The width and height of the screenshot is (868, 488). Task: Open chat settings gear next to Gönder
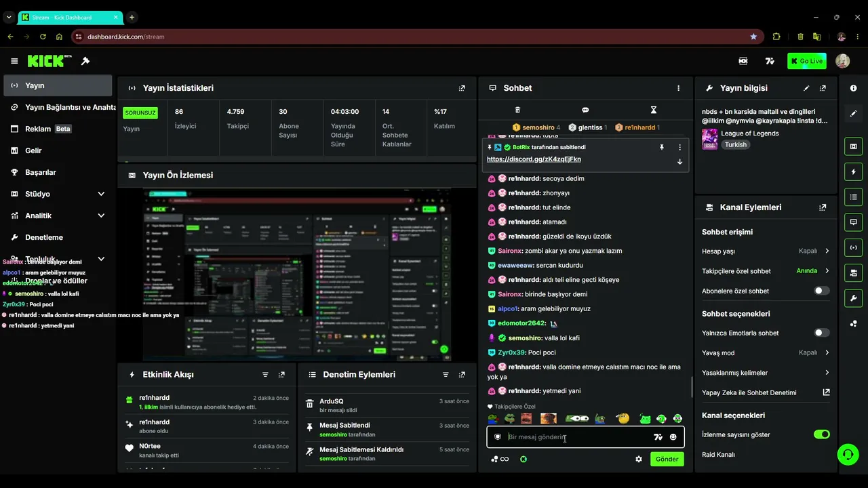[x=638, y=459]
